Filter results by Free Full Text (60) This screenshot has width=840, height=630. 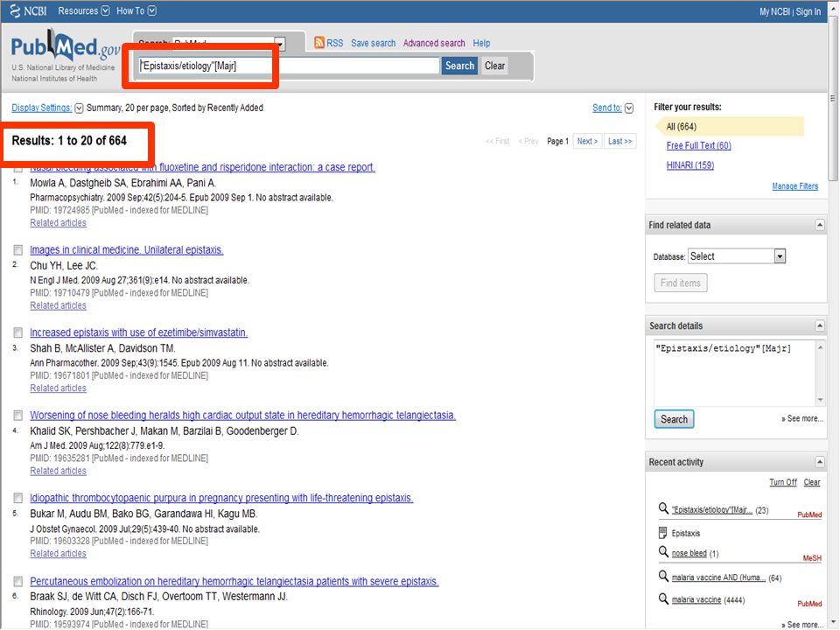[x=698, y=146]
